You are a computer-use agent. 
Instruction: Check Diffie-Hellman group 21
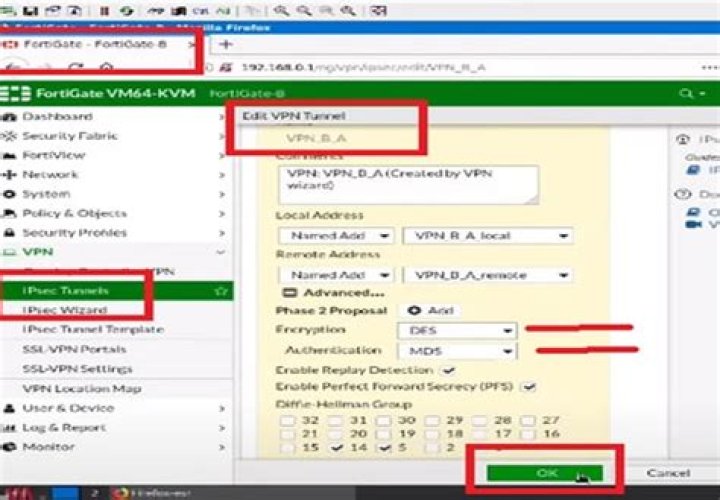(x=287, y=434)
